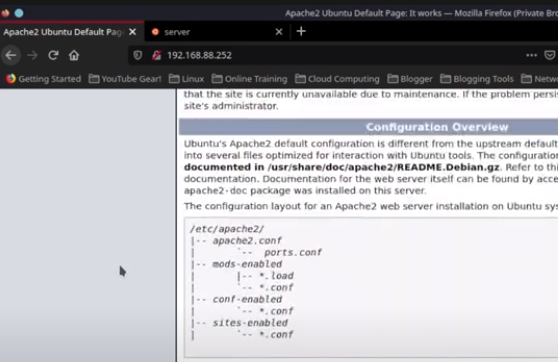Viewport: 558px width, 362px height.
Task: Click the sites-enabled entry
Action: coord(250,323)
